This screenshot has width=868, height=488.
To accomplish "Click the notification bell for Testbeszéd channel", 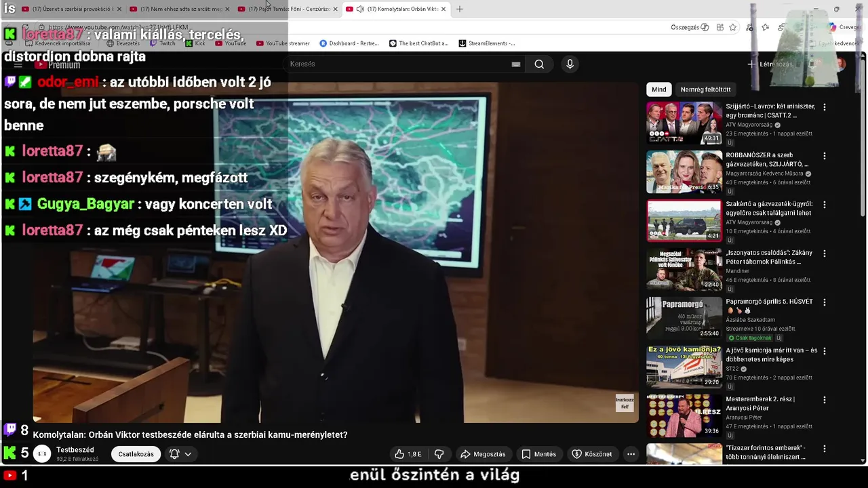I will tap(174, 454).
